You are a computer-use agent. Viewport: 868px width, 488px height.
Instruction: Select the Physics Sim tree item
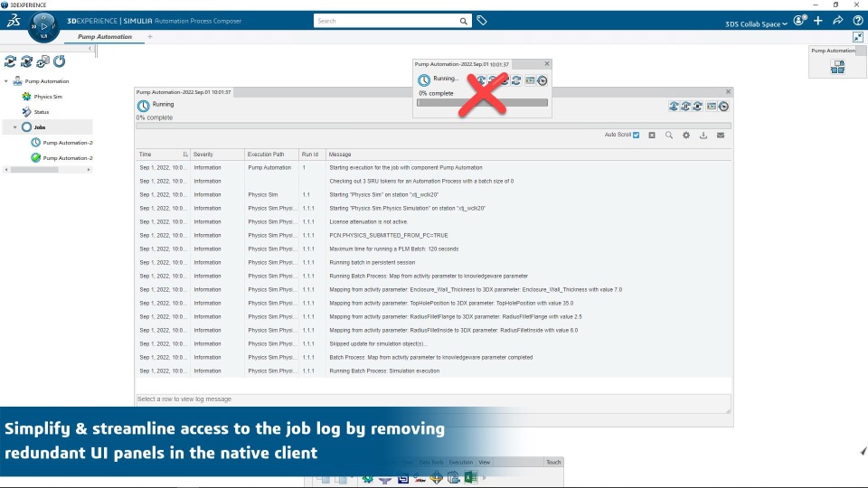[48, 97]
